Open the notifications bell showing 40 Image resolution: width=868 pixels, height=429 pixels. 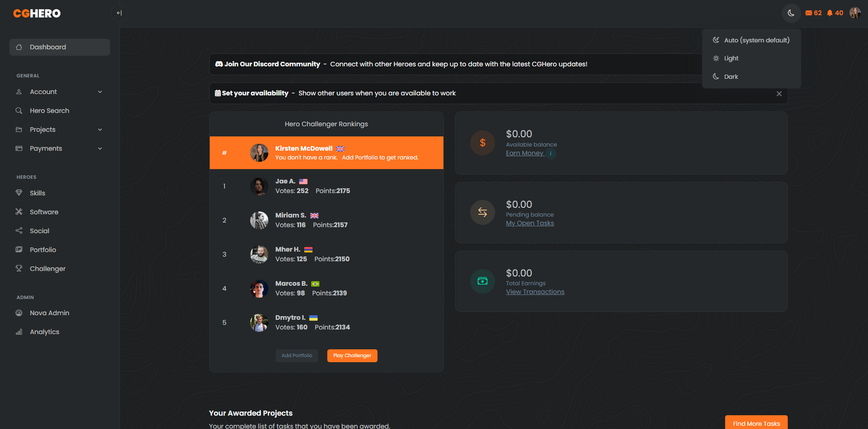(835, 13)
